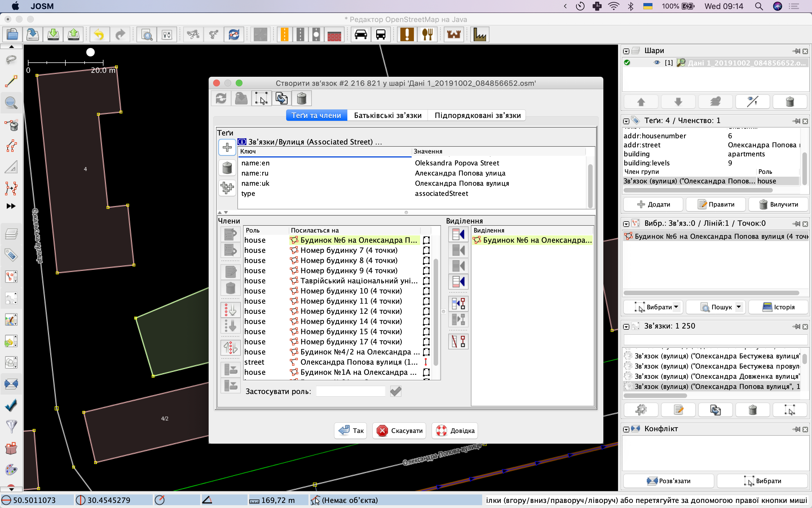812x508 pixels.
Task: Switch to Підпорядковані зв'язки tab
Action: coord(477,115)
